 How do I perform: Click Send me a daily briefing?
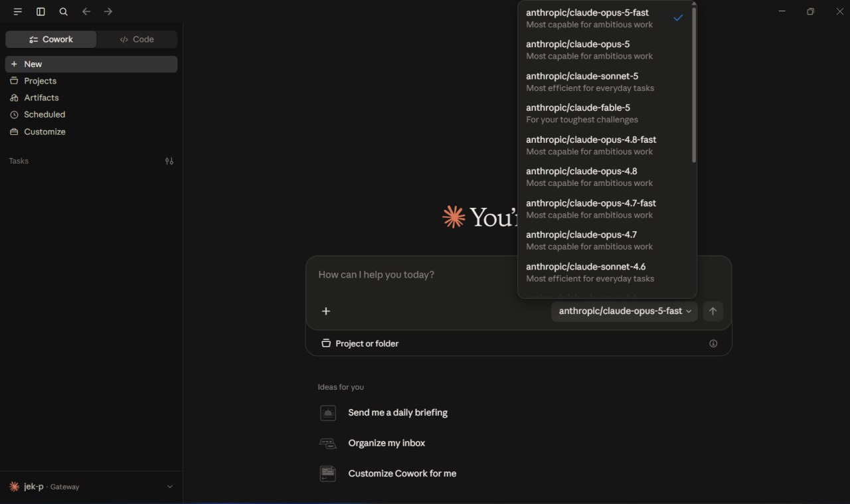[398, 412]
